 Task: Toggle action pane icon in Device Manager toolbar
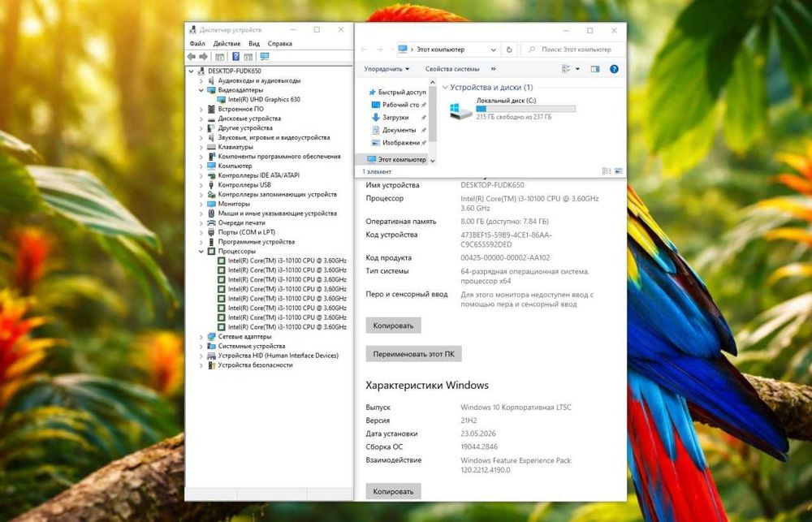pos(248,57)
